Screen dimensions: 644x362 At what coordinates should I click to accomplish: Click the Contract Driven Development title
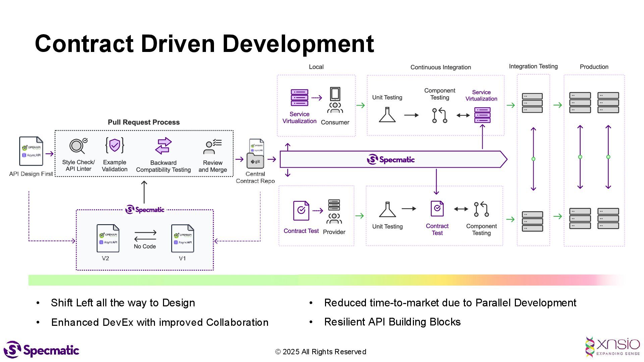click(x=204, y=44)
